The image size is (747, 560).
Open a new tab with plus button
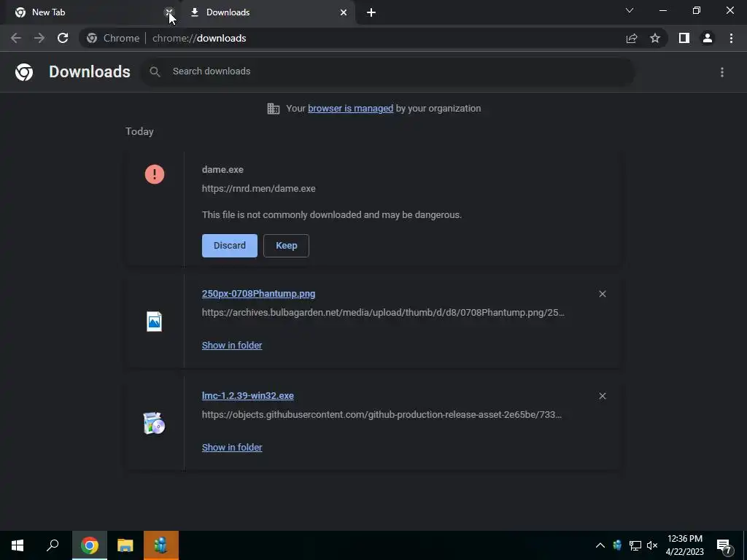371,13
